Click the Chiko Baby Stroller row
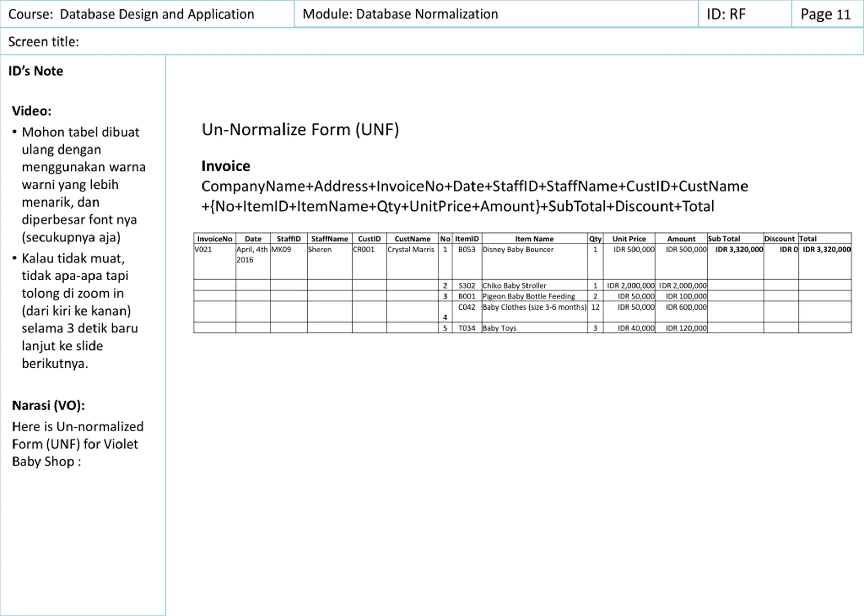This screenshot has height=616, width=864. click(522, 285)
